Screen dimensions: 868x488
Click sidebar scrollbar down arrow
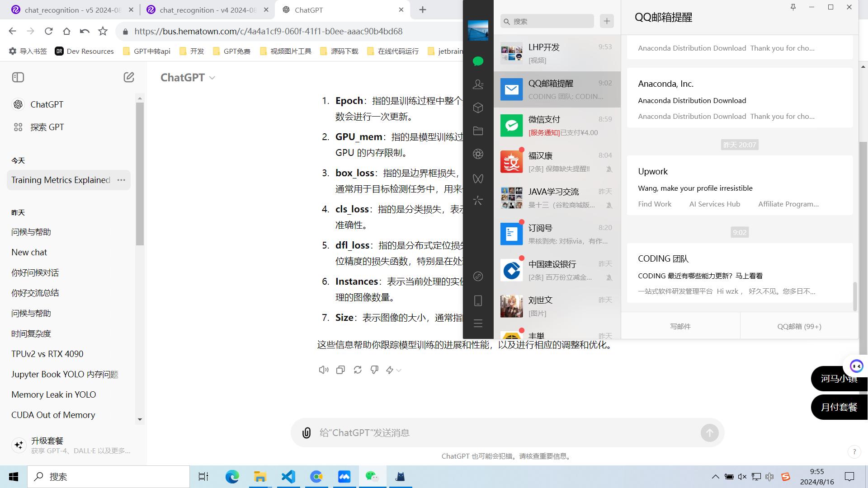pyautogui.click(x=140, y=419)
